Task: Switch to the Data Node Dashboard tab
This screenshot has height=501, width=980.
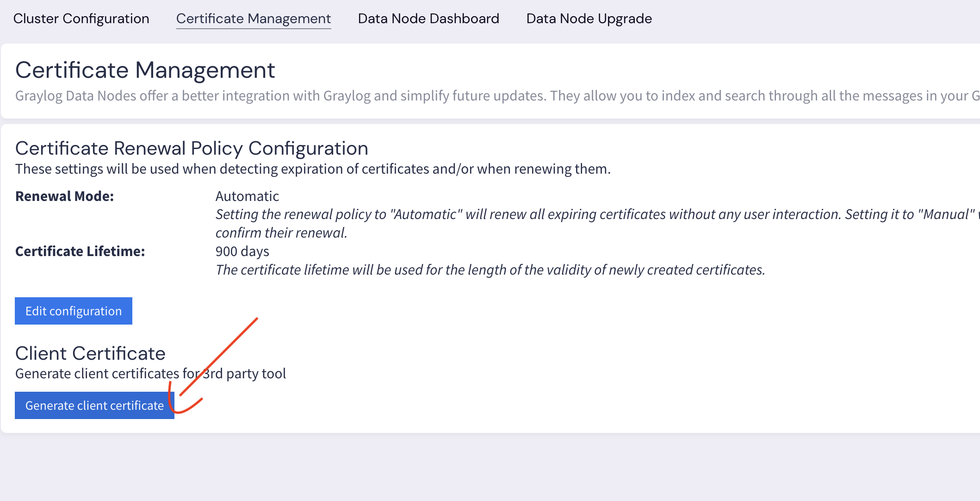Action: point(428,19)
